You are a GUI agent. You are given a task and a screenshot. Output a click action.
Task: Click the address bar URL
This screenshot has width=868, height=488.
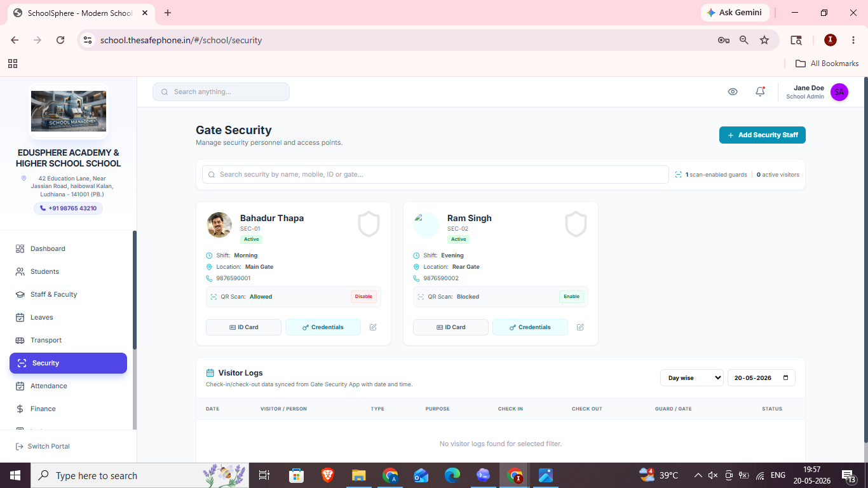point(181,40)
